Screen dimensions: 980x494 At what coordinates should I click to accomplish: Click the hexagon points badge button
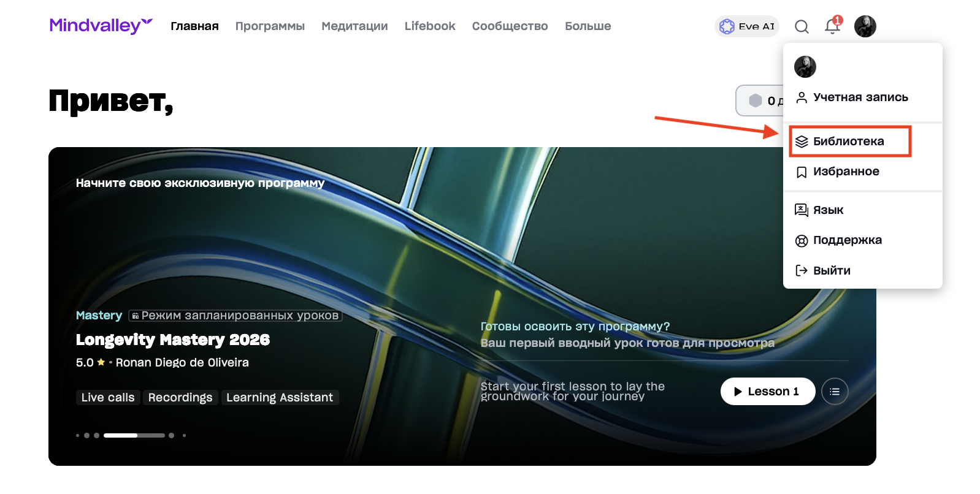pyautogui.click(x=760, y=101)
